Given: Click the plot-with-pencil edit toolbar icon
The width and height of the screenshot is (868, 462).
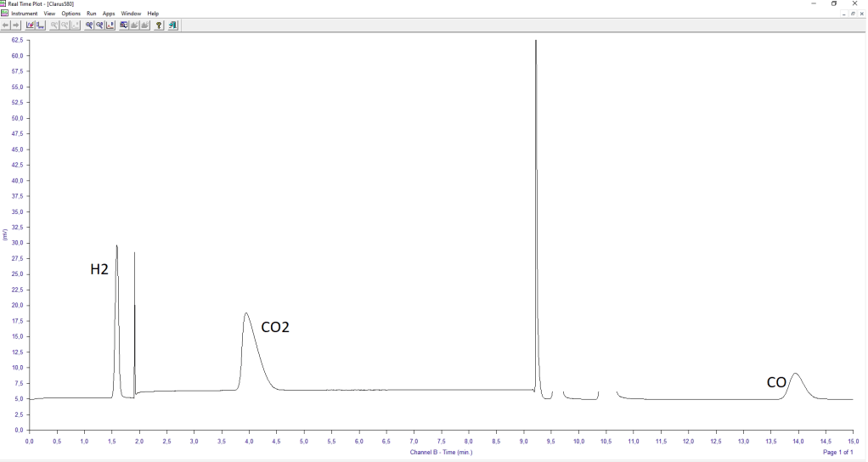Looking at the screenshot, I should coord(31,25).
